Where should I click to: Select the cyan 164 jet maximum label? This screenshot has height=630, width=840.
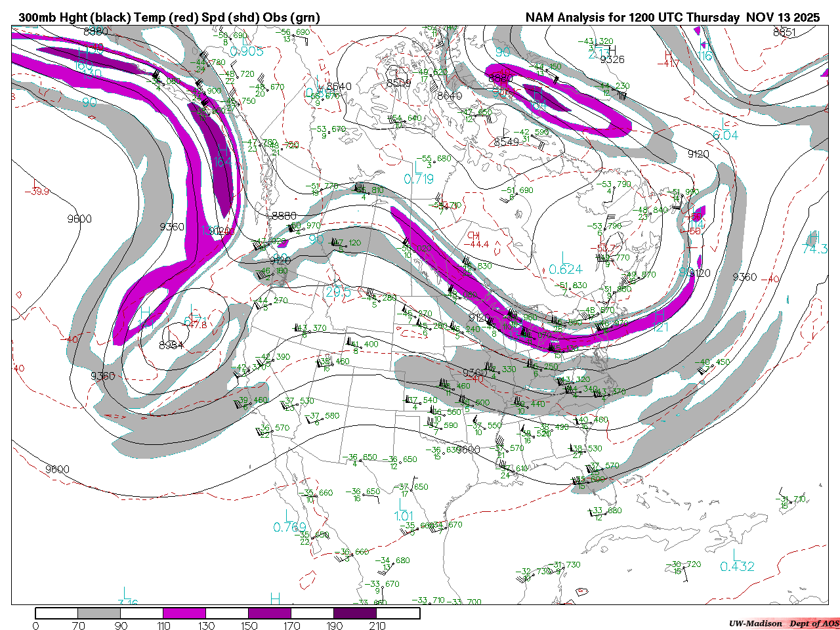pyautogui.click(x=222, y=161)
